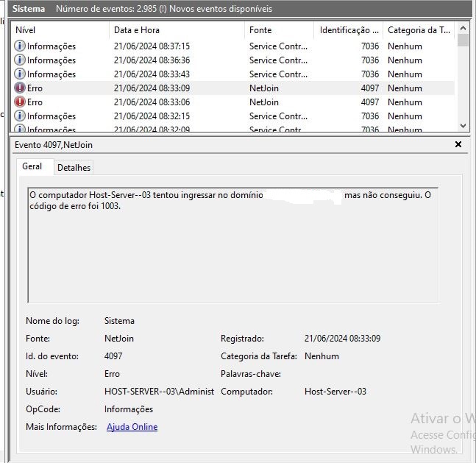Click error icon of 08:33:09 NetJoin event
Image resolution: width=476 pixels, height=463 pixels.
click(20, 88)
